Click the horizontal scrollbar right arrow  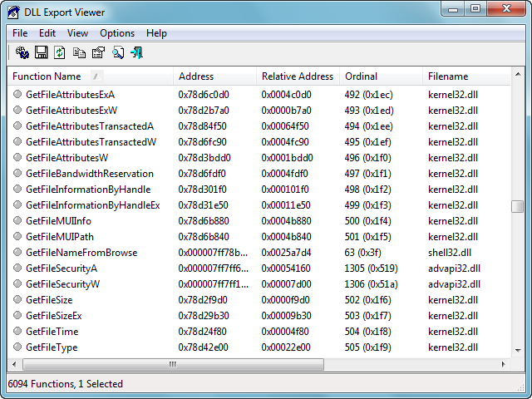click(x=504, y=364)
